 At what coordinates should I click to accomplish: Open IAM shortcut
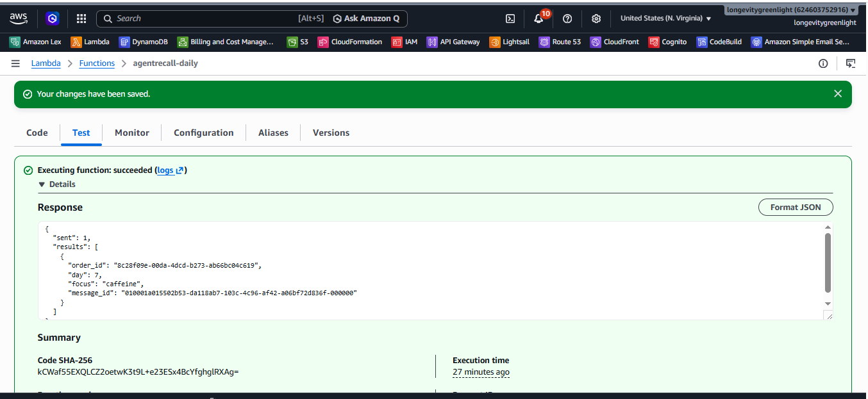(x=405, y=42)
